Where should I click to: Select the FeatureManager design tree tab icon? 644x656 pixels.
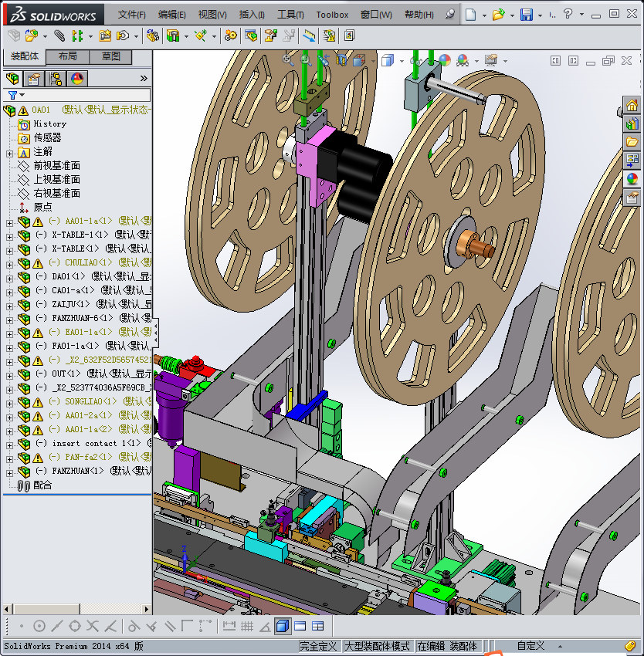pos(12,79)
